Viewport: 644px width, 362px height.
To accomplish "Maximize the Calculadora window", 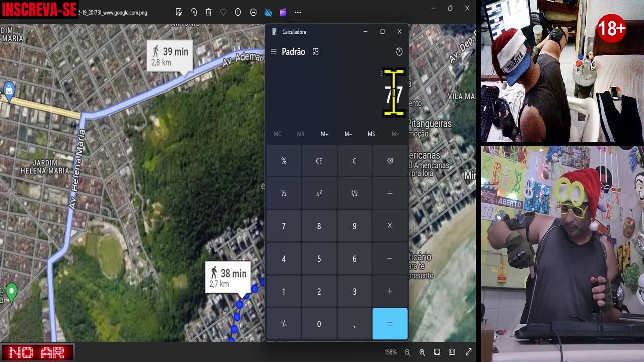I will click(x=382, y=32).
